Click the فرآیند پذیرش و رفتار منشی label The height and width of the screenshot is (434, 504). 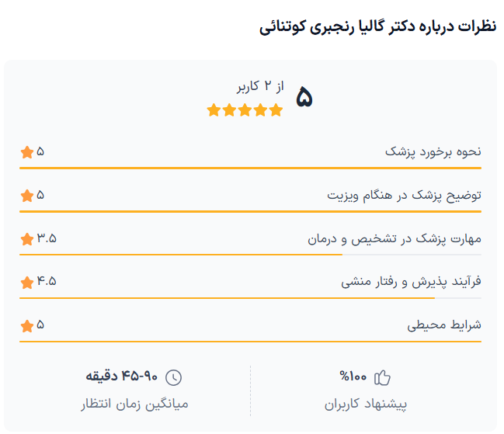pos(411,282)
